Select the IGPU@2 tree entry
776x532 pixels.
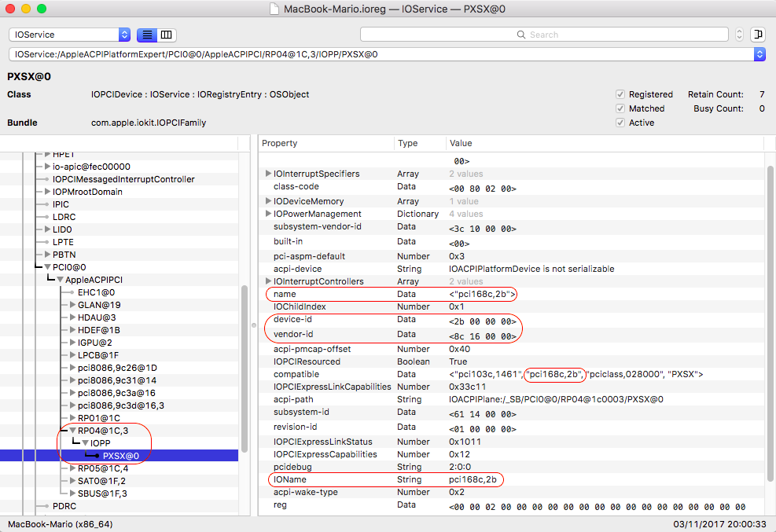coord(94,343)
